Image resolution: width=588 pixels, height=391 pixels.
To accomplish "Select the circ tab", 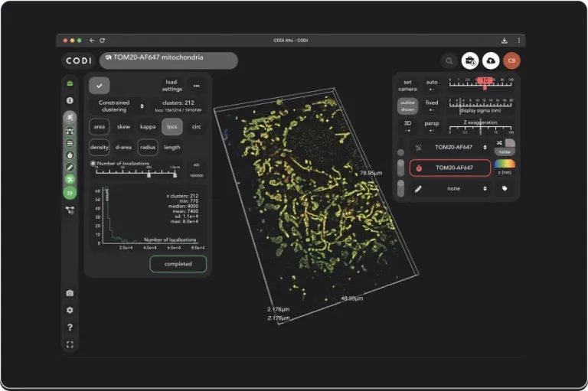I will pos(197,127).
